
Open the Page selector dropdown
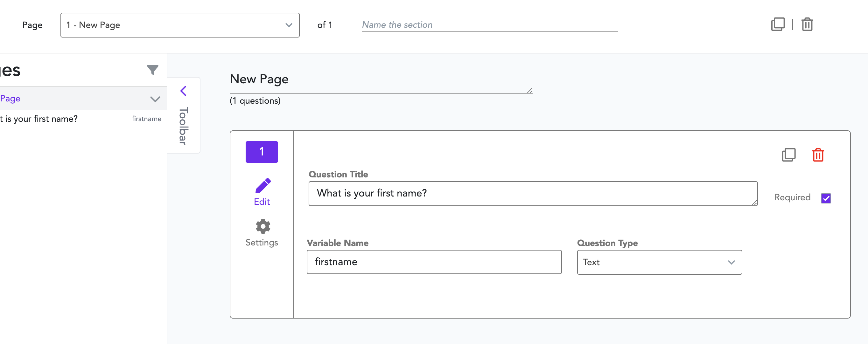coord(179,25)
